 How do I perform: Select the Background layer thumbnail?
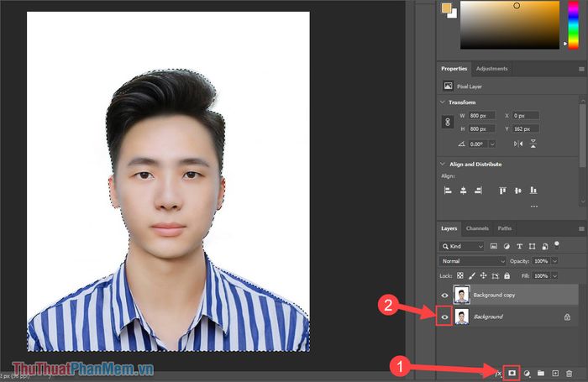[x=461, y=317]
